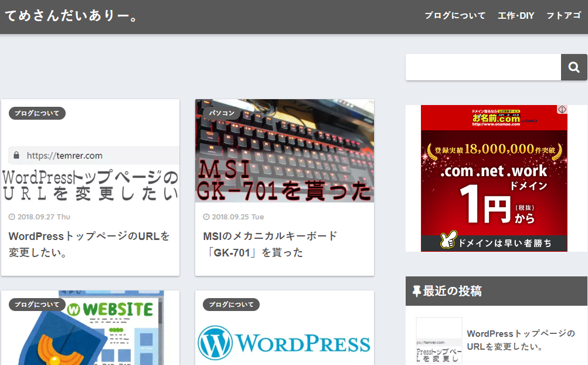Click the パソコン category tag on keyboard post
The width and height of the screenshot is (588, 365).
pyautogui.click(x=222, y=113)
